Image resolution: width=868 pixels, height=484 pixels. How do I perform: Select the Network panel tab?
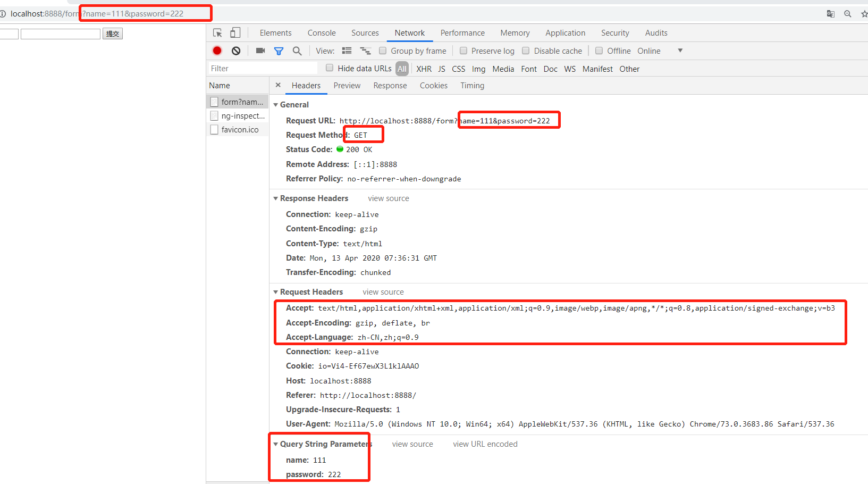point(410,33)
